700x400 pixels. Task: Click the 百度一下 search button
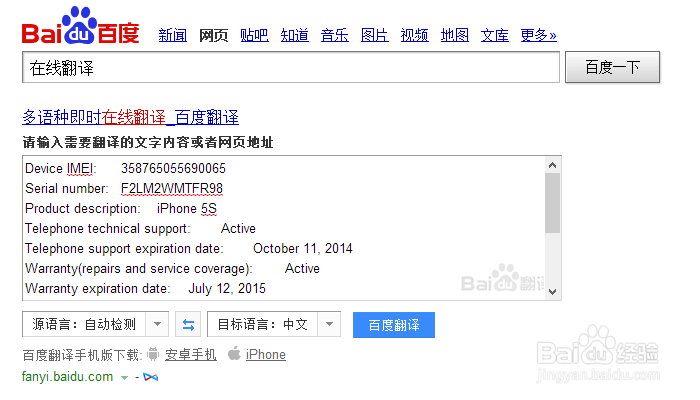(612, 67)
